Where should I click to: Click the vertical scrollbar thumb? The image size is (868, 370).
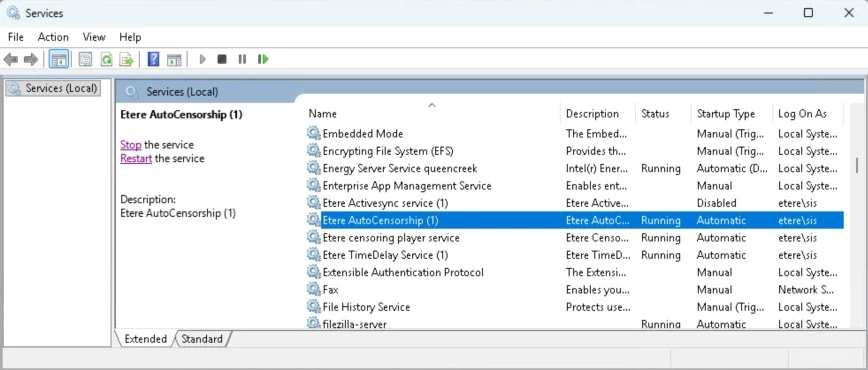[x=856, y=166]
